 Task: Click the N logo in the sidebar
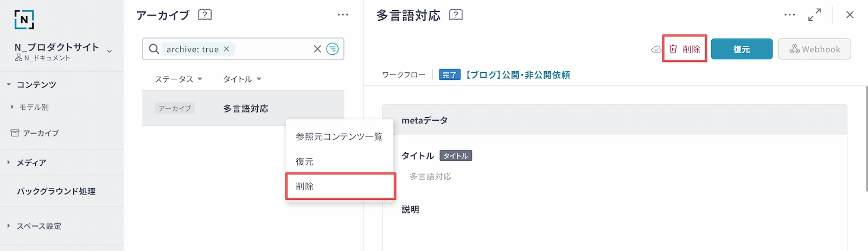pyautogui.click(x=24, y=20)
